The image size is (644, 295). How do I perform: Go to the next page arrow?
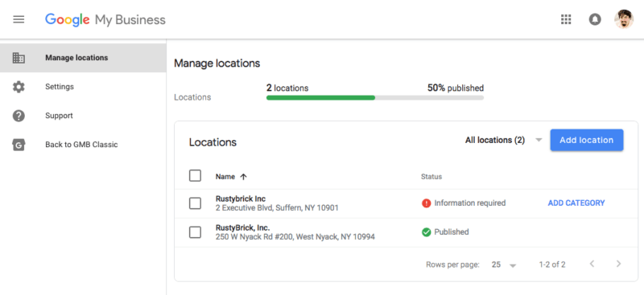coord(618,264)
